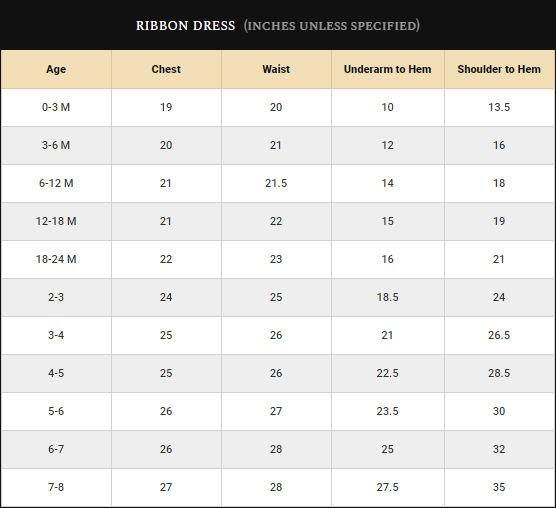Select the '3-6 M' age cell
This screenshot has height=508, width=556.
pyautogui.click(x=56, y=145)
